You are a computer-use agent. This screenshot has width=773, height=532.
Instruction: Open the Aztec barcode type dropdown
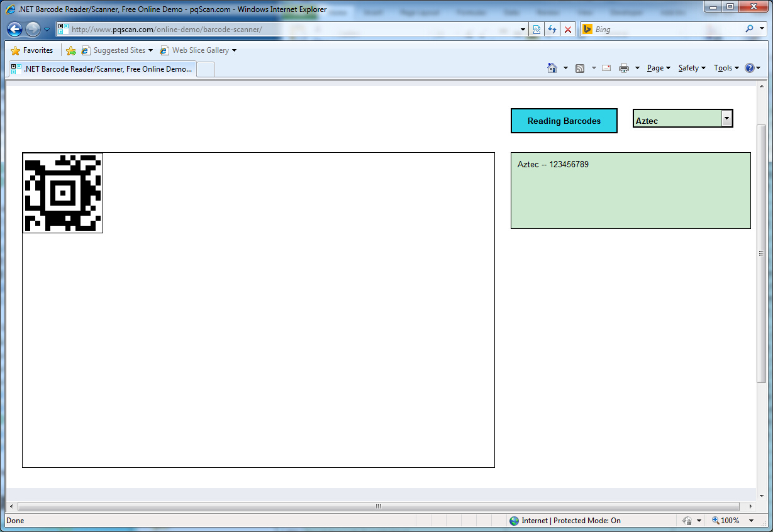[x=683, y=118]
